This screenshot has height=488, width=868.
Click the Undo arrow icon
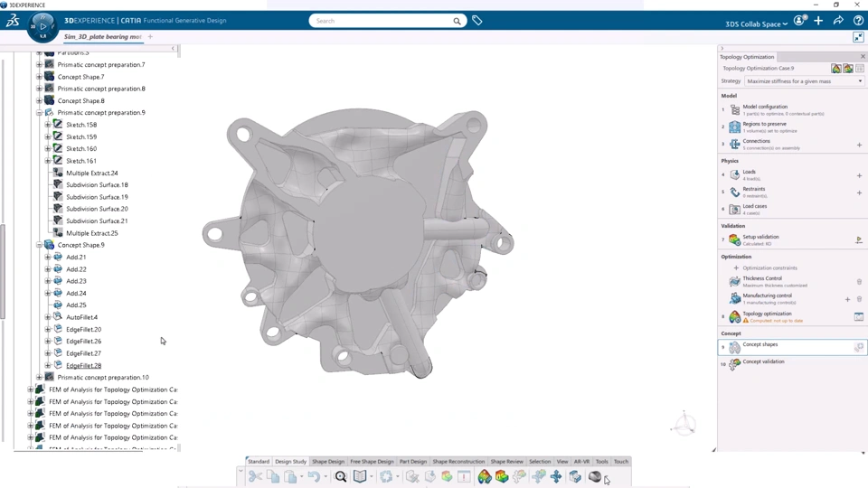(x=314, y=476)
